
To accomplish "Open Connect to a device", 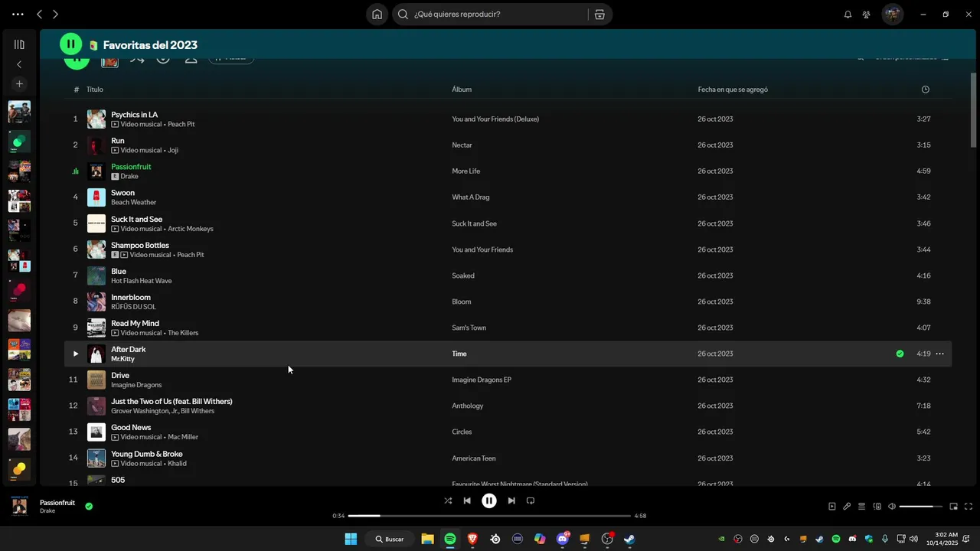I will 877,506.
